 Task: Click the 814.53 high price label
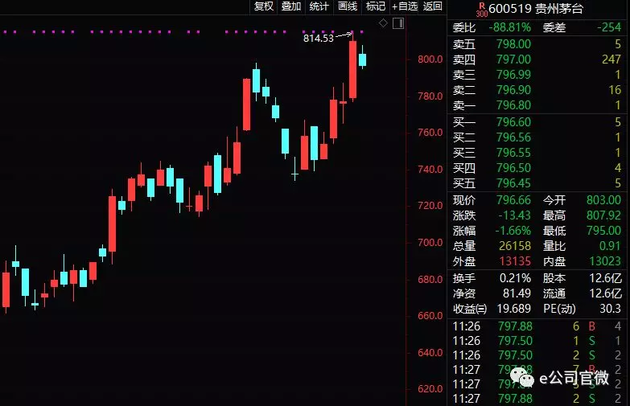[318, 38]
